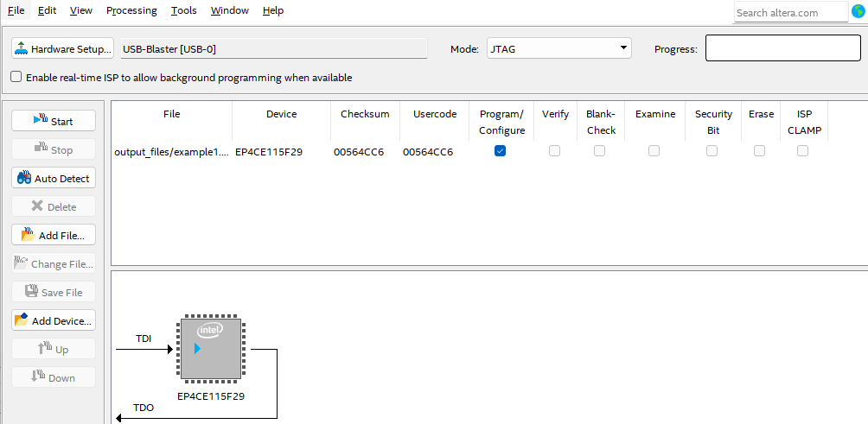Click the TDI label in the chain diagram
This screenshot has width=868, height=424.
click(144, 339)
